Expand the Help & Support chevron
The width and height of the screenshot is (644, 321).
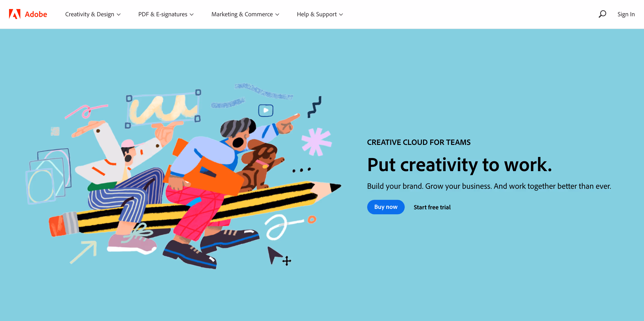(341, 14)
